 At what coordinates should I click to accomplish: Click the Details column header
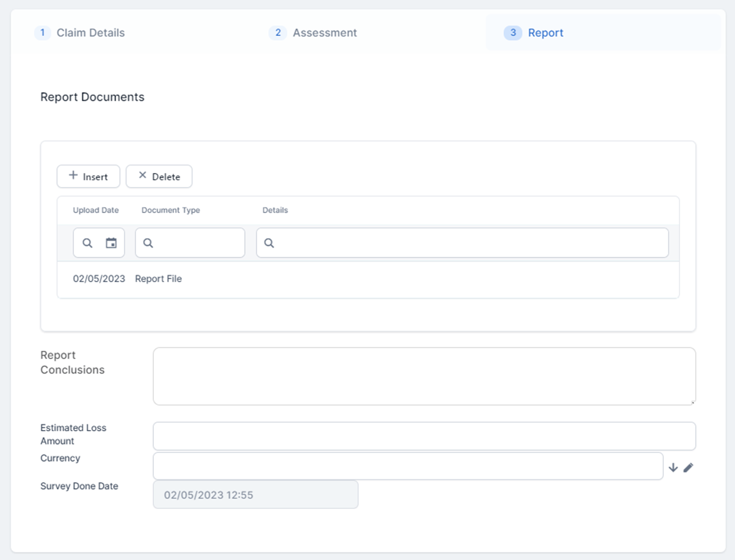(x=275, y=211)
